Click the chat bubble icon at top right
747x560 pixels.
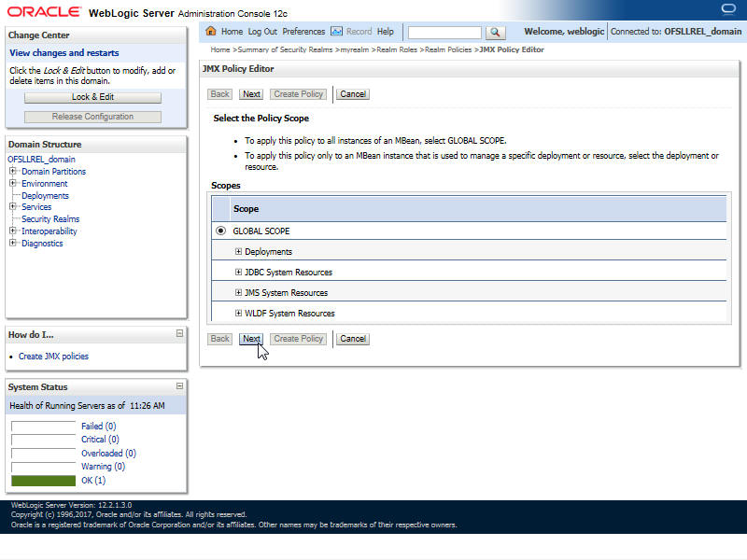(x=728, y=9)
